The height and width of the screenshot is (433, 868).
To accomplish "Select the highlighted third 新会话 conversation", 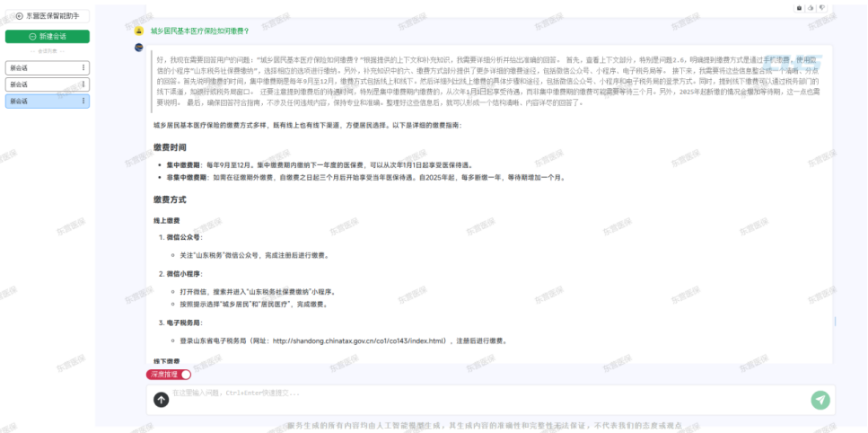I will (x=40, y=102).
